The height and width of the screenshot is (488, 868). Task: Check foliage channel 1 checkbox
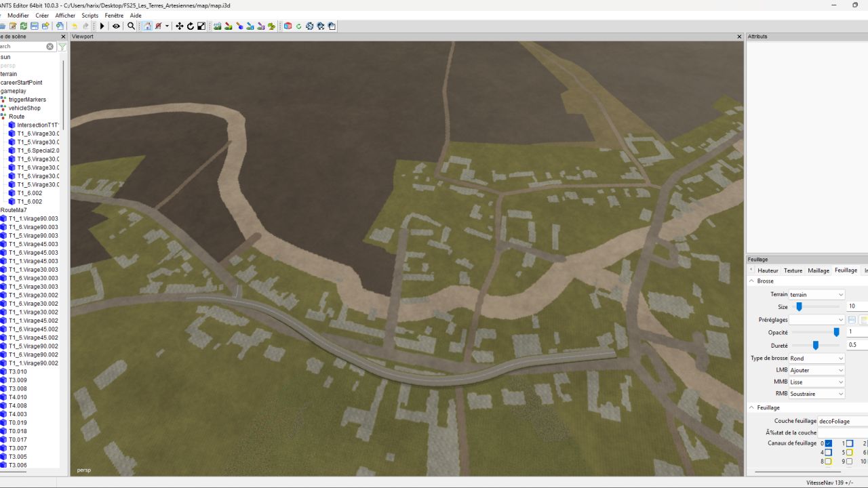pos(850,443)
